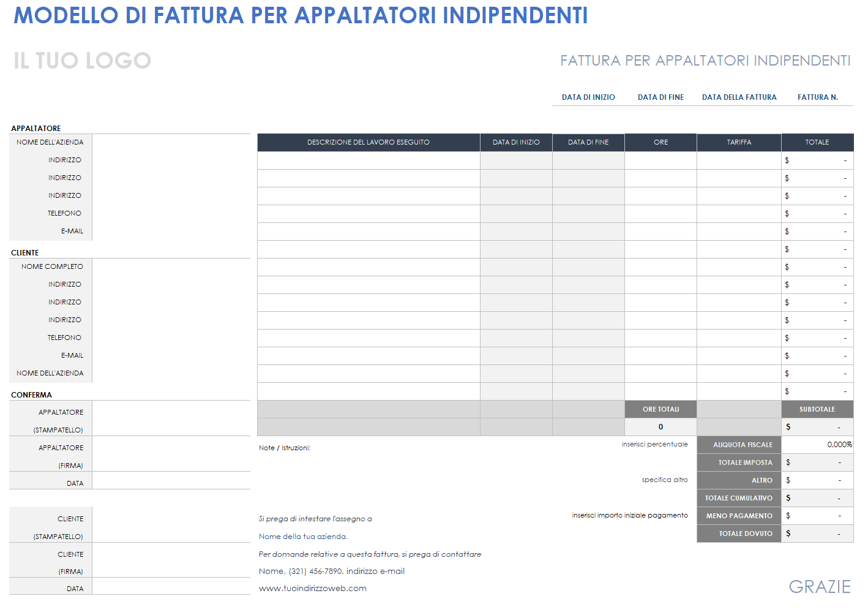
Task: Click the 'ALTRO' label cell
Action: point(739,480)
